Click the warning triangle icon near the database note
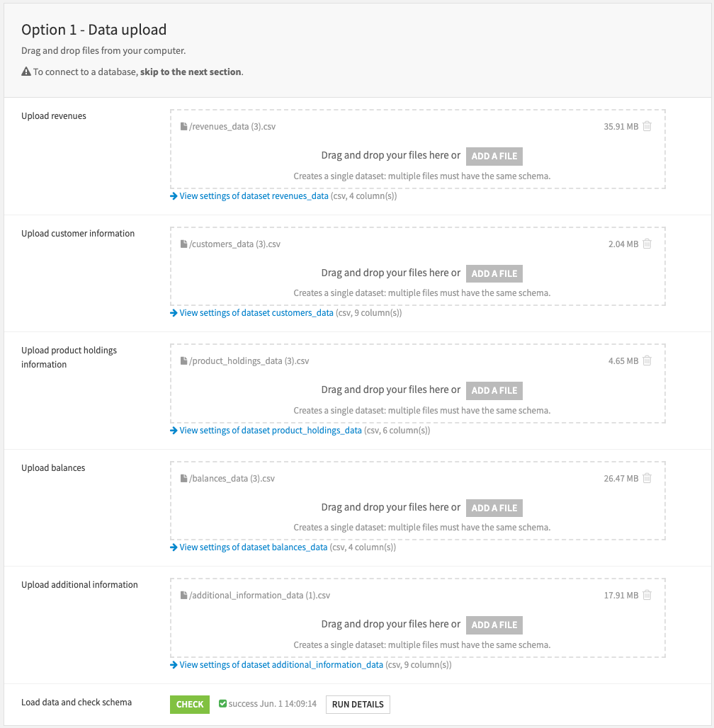Image resolution: width=714 pixels, height=728 pixels. [25, 71]
